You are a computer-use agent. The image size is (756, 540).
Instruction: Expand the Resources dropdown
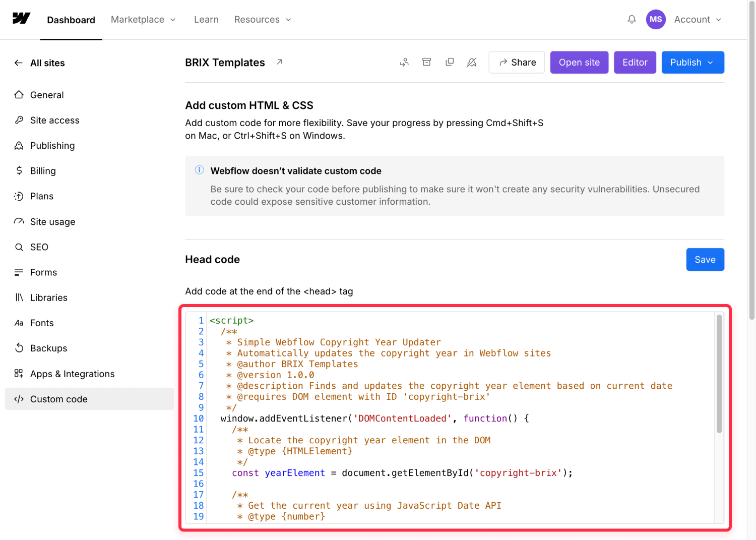point(263,19)
